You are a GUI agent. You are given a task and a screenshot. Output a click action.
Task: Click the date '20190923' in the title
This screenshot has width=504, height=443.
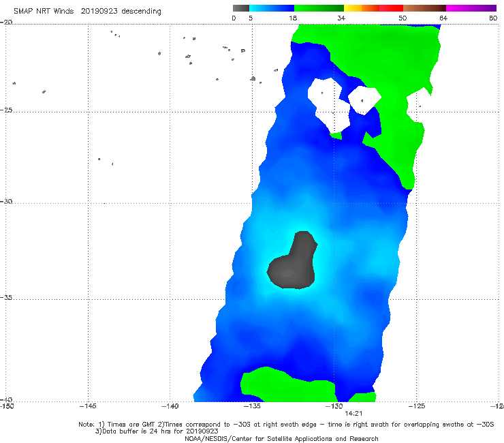99,12
